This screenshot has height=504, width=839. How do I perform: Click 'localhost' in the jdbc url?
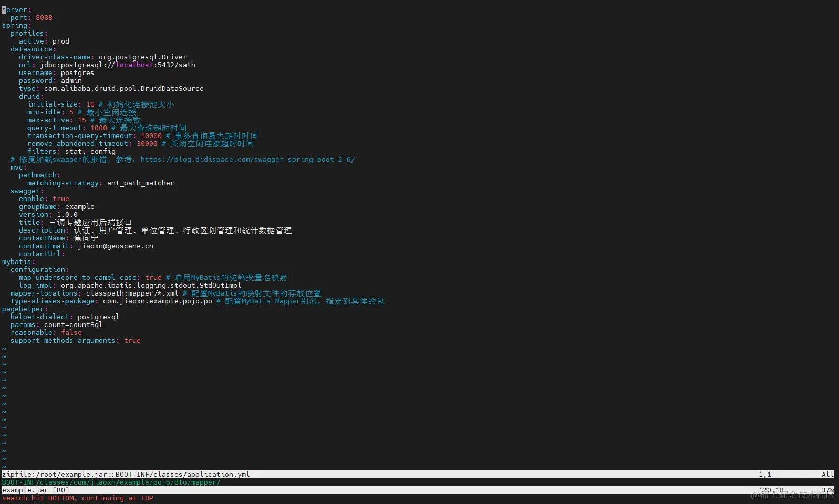[134, 65]
